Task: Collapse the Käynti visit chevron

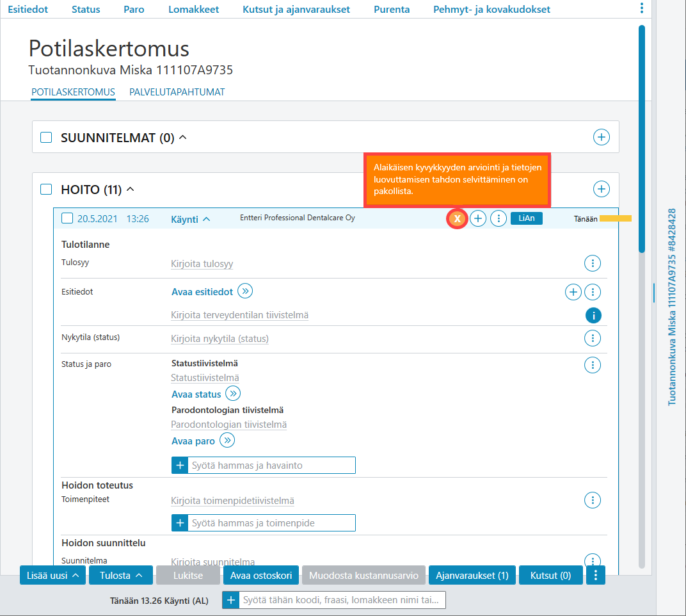Action: 207,219
